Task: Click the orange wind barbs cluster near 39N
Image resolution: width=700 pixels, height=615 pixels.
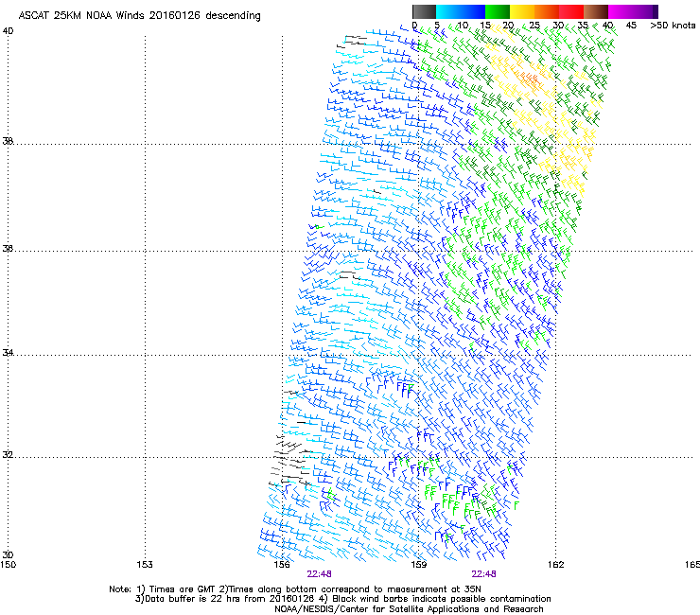Action: [531, 77]
